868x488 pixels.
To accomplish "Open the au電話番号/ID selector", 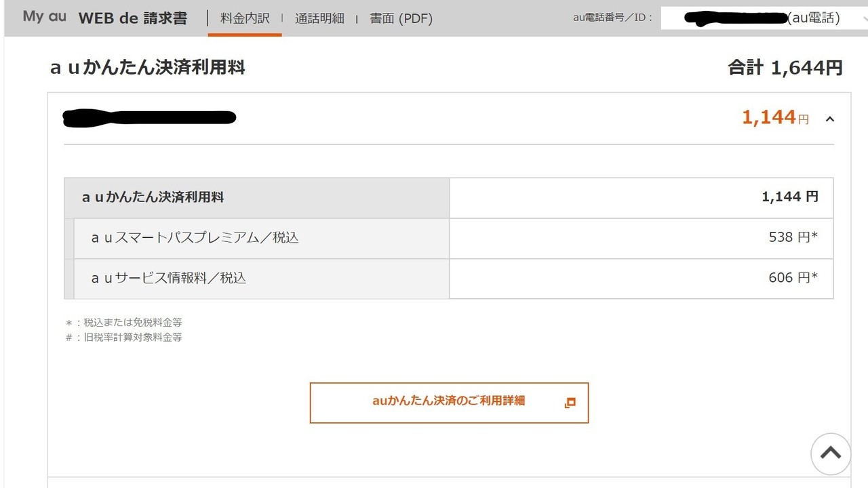I will [x=759, y=18].
